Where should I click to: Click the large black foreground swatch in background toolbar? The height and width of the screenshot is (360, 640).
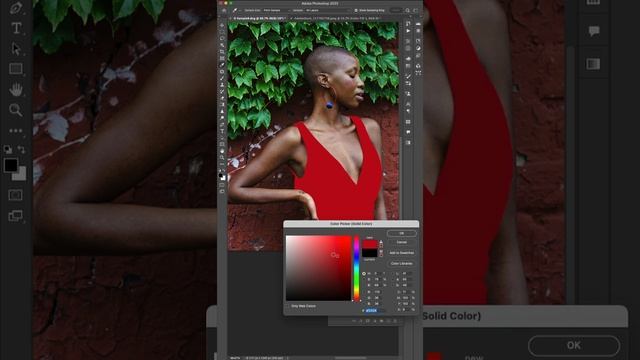pos(11,165)
